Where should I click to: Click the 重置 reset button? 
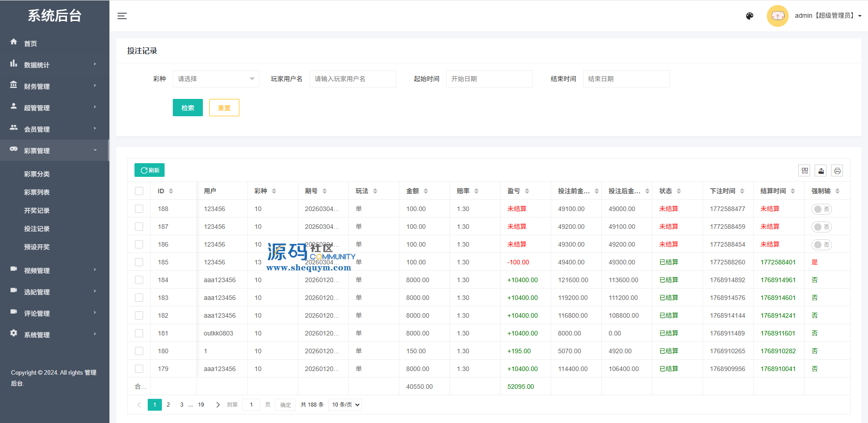224,108
